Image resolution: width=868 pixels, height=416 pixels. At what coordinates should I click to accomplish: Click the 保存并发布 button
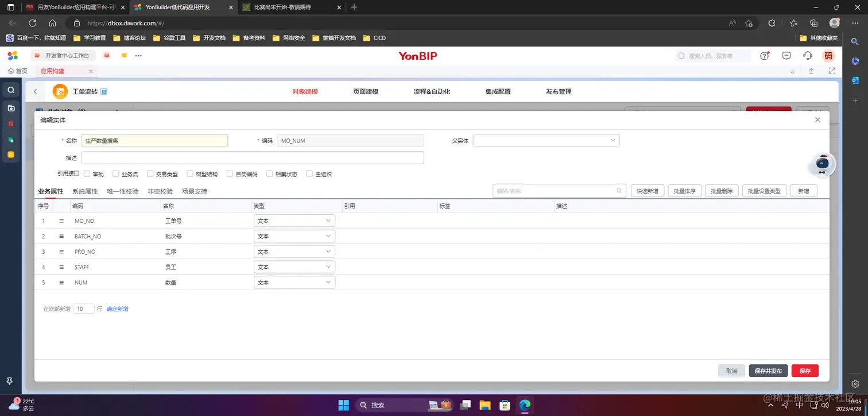point(768,371)
